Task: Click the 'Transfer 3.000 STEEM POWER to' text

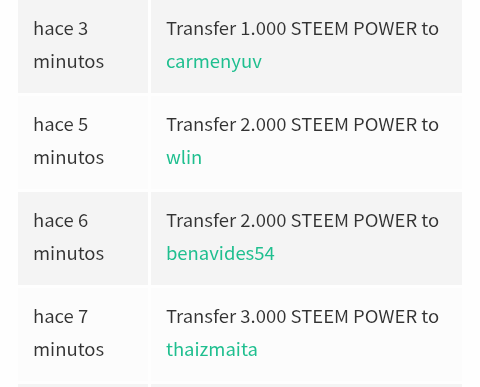Action: pos(302,317)
